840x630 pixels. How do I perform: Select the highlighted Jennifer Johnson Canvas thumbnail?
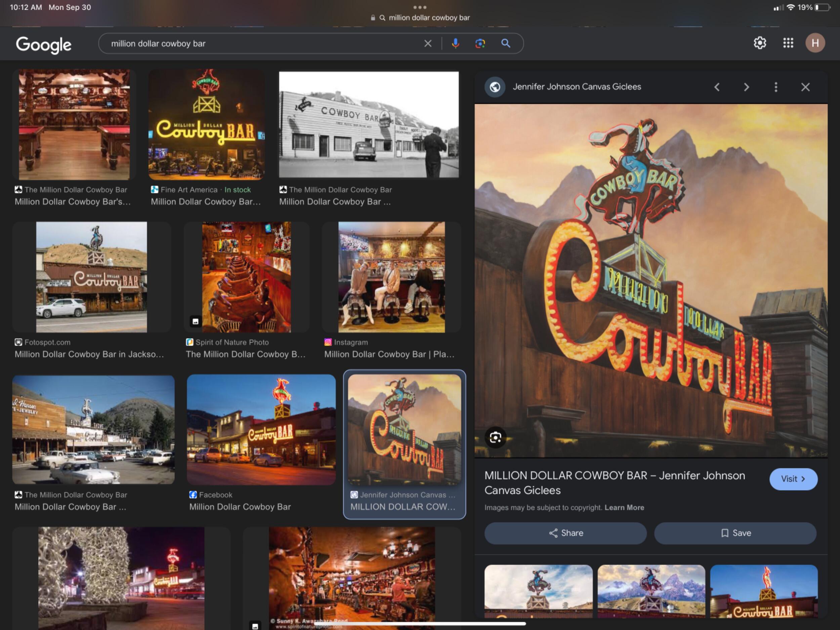click(404, 429)
